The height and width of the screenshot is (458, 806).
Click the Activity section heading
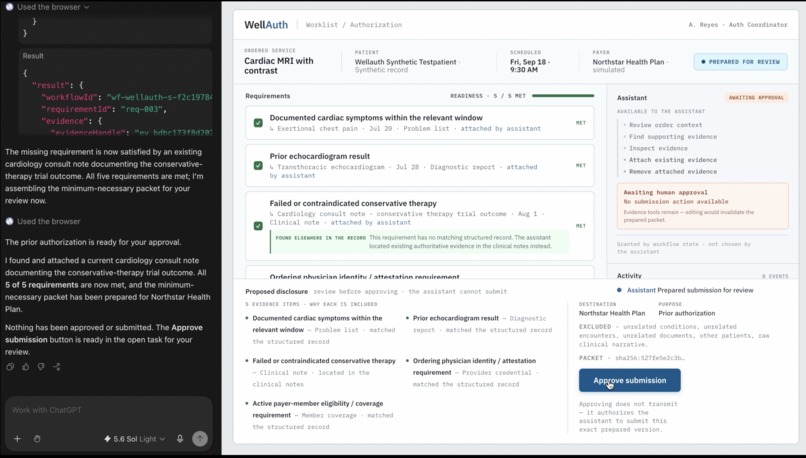pyautogui.click(x=629, y=276)
